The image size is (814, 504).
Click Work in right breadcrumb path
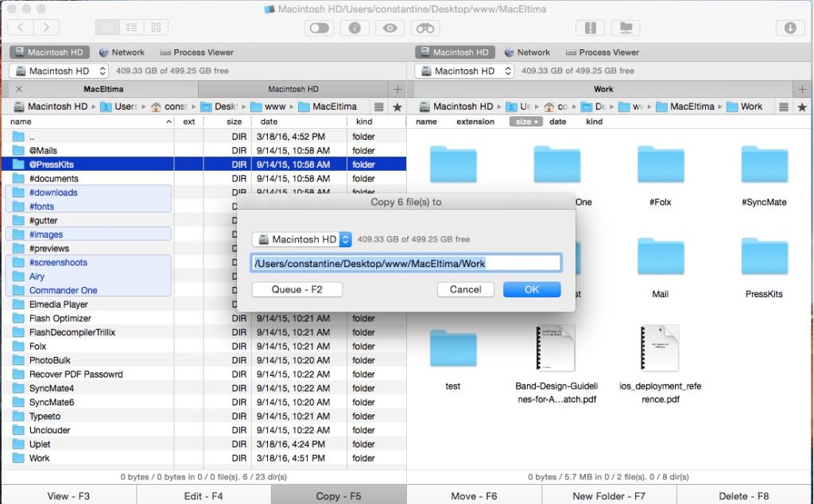745,107
